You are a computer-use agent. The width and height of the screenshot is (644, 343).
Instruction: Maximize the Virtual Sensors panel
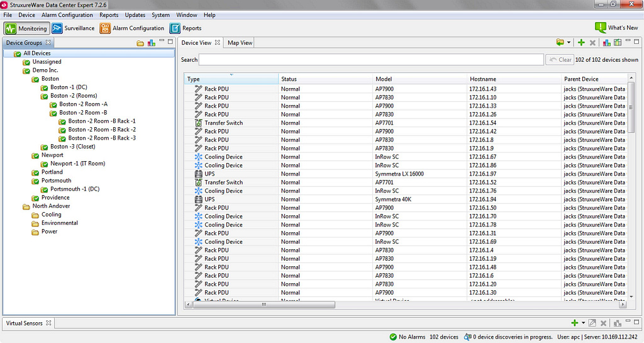coord(636,322)
